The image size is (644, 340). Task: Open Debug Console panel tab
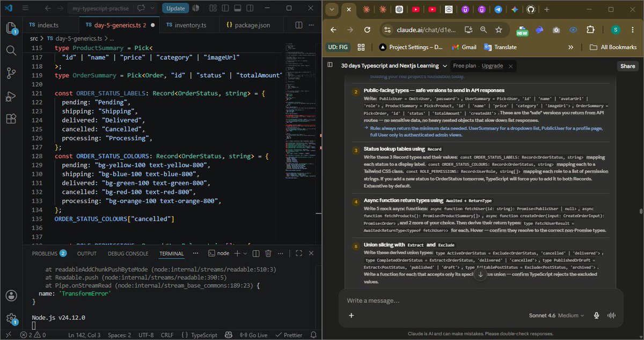tap(128, 254)
